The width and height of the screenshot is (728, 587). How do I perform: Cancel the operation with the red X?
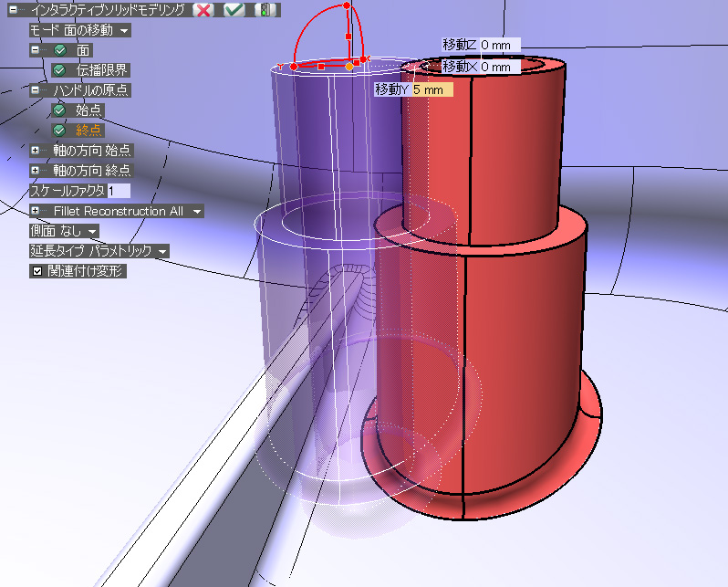coord(203,11)
